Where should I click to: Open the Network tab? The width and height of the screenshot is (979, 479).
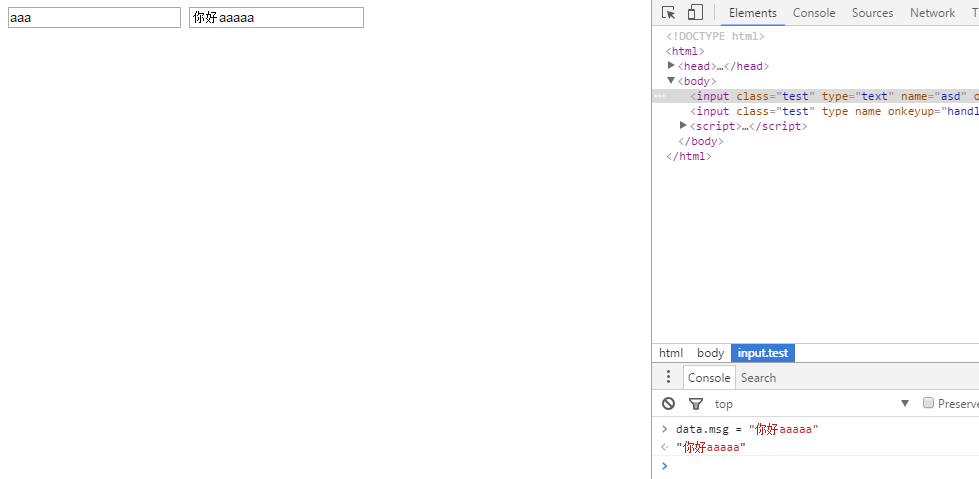(932, 12)
